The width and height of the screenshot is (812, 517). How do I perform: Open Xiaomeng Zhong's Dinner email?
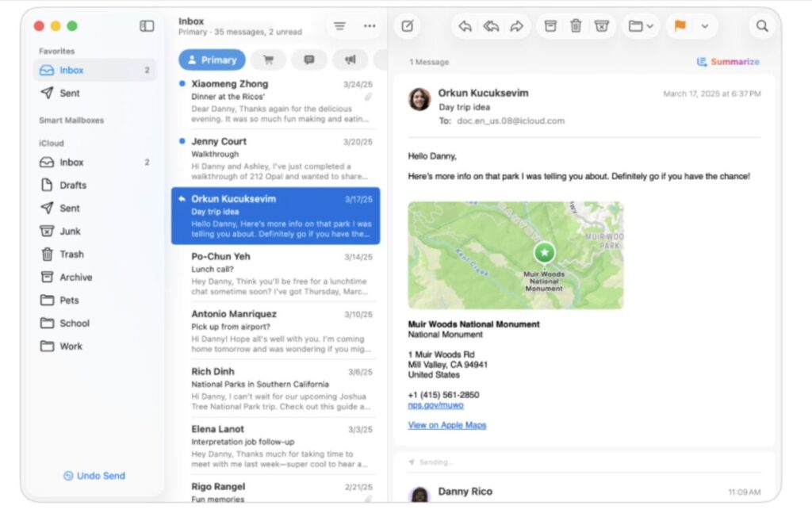pyautogui.click(x=275, y=101)
